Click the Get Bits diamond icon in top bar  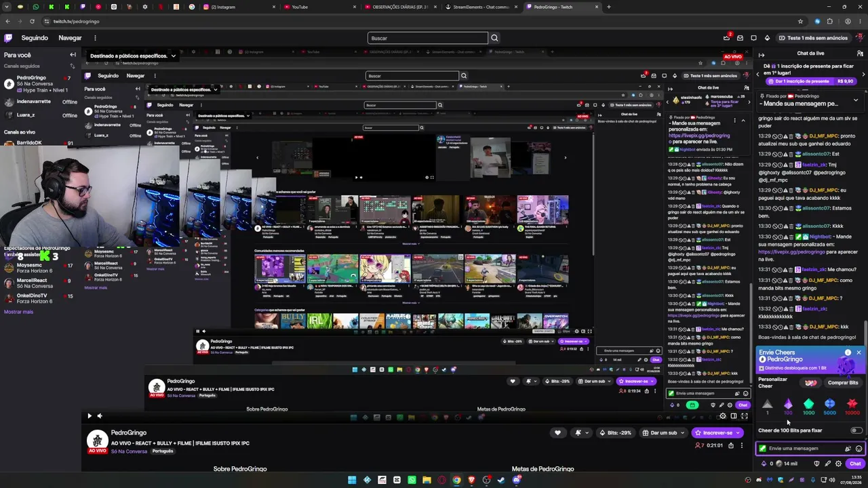tap(767, 38)
